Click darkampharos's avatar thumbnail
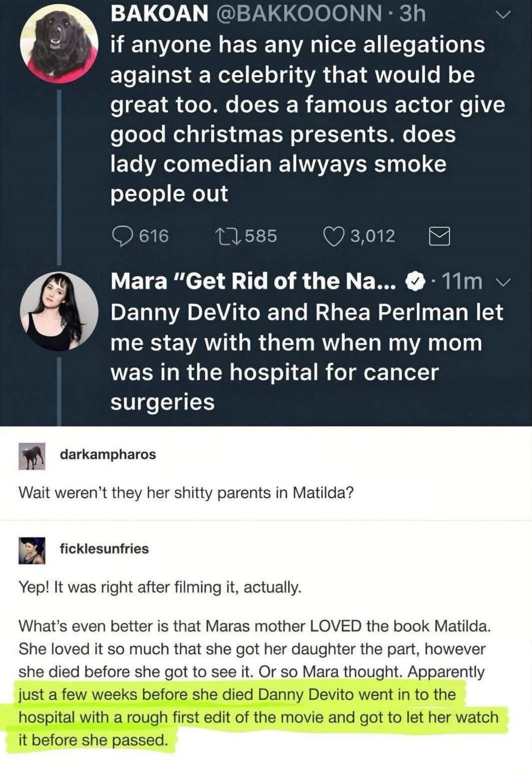Viewport: 532px width, 772px height. click(31, 456)
